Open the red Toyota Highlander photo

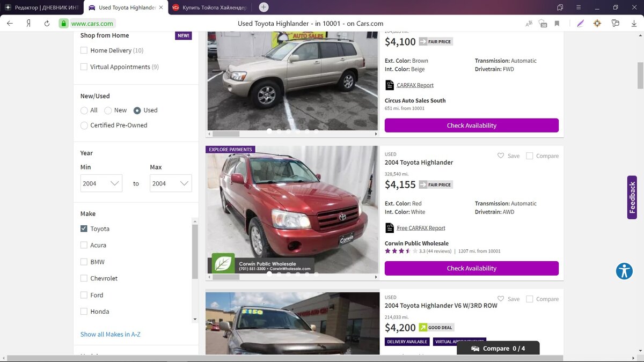292,209
